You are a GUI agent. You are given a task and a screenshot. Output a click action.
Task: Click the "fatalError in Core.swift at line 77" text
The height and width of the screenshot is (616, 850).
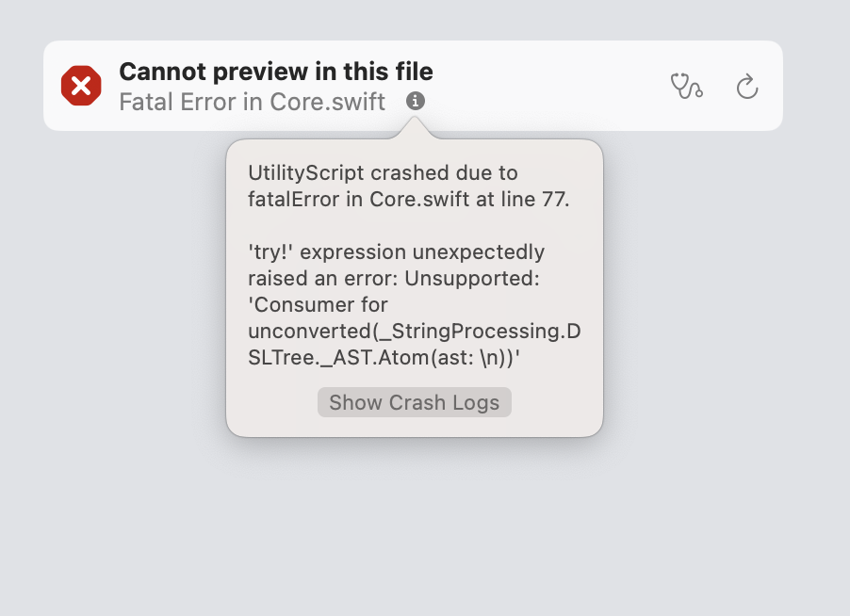409,200
